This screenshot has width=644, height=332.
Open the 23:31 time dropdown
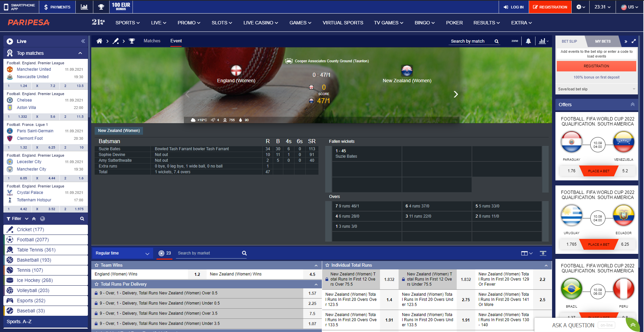(602, 7)
